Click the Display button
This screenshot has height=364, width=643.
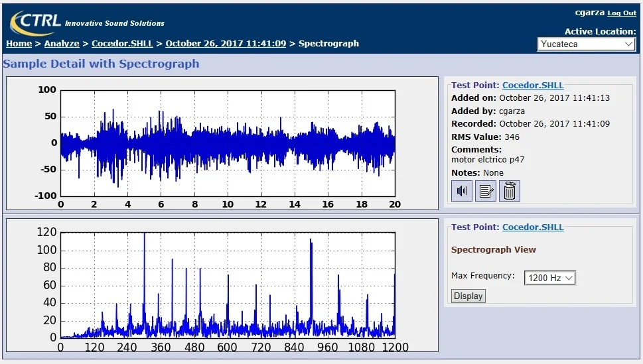click(468, 296)
